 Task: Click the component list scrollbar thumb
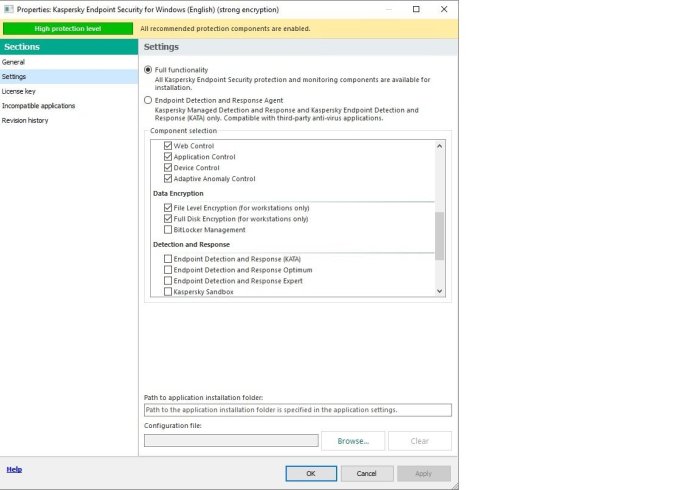[x=439, y=236]
